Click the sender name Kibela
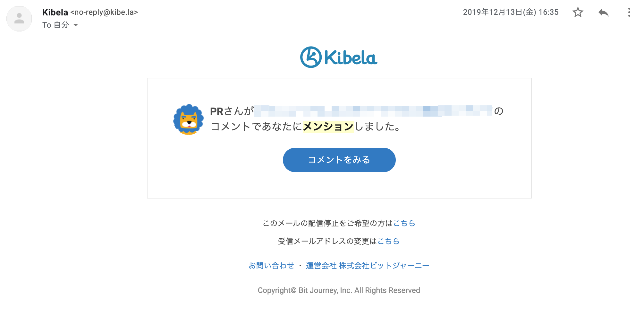Viewport: 644px width, 309px height. 55,12
